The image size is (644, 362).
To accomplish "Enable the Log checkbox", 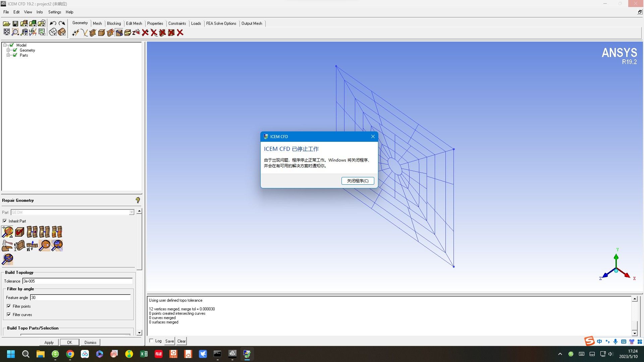I will [x=151, y=341].
